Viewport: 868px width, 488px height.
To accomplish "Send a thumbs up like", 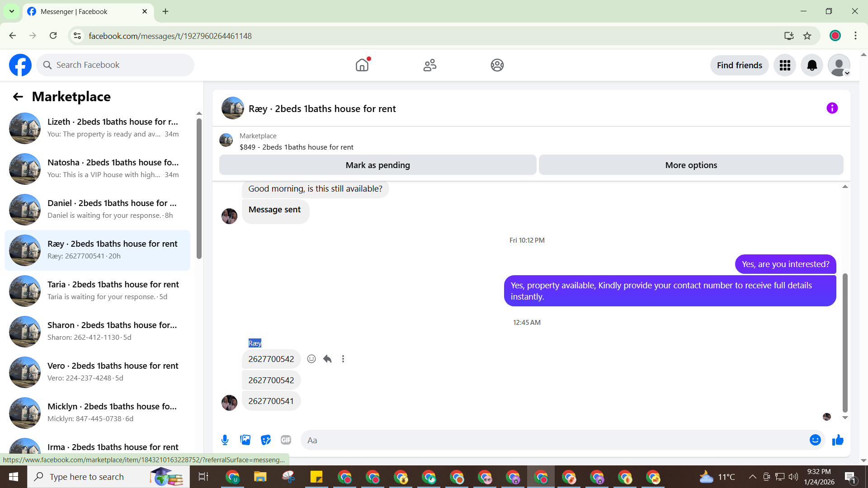I will (x=838, y=440).
